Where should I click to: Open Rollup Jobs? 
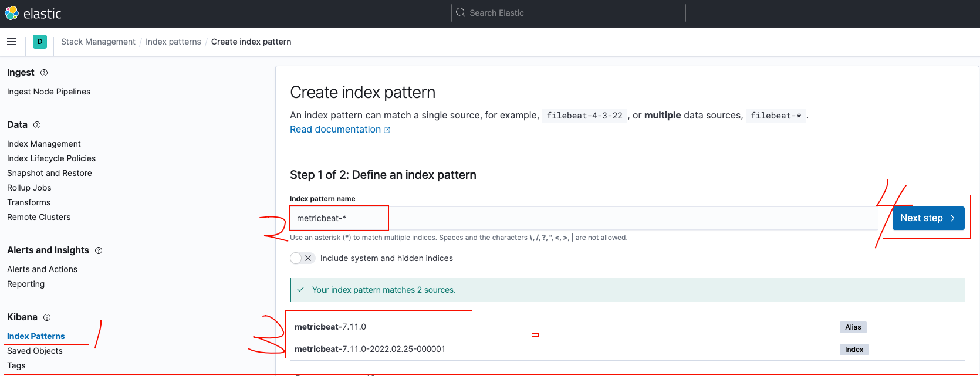click(x=29, y=188)
